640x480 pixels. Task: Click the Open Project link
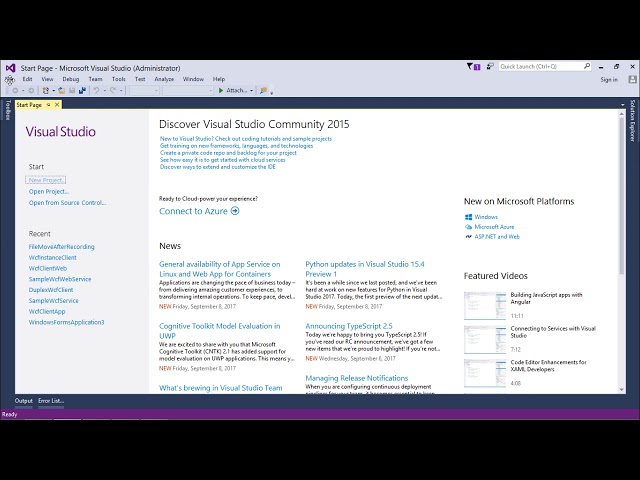point(49,191)
